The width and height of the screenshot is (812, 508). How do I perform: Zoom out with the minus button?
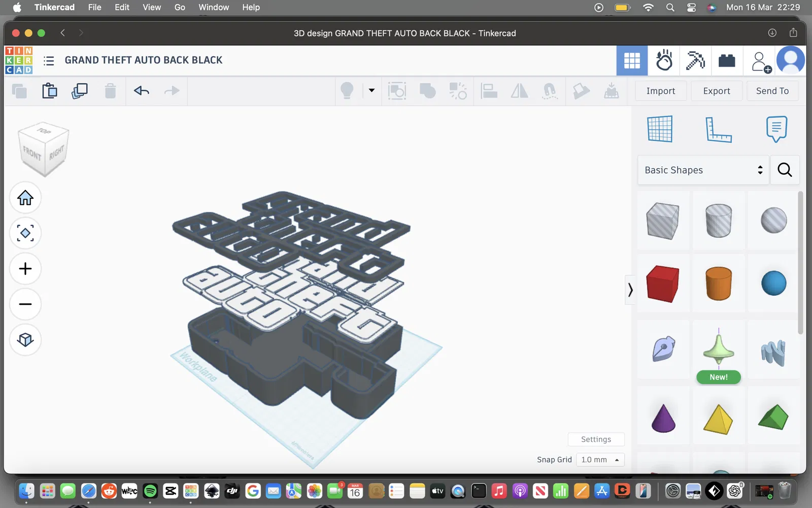point(25,304)
